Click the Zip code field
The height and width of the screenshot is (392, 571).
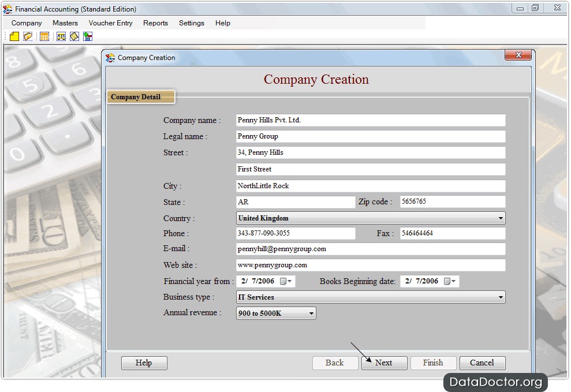tap(453, 201)
